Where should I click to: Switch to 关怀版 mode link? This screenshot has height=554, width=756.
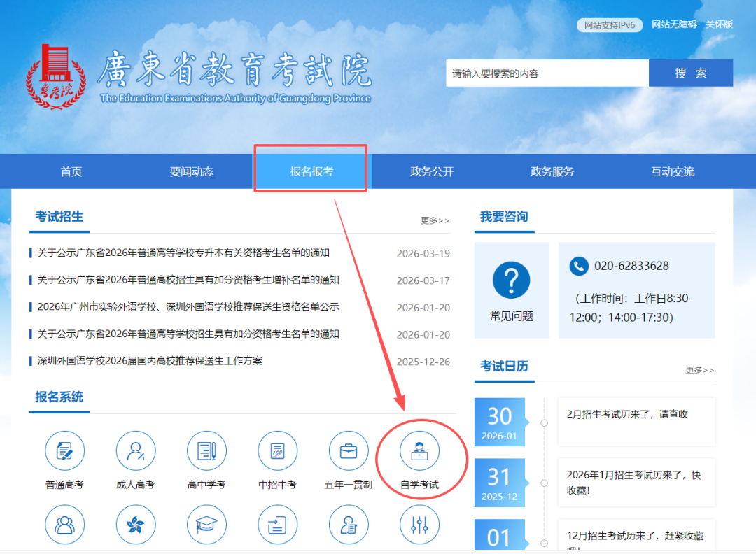720,24
